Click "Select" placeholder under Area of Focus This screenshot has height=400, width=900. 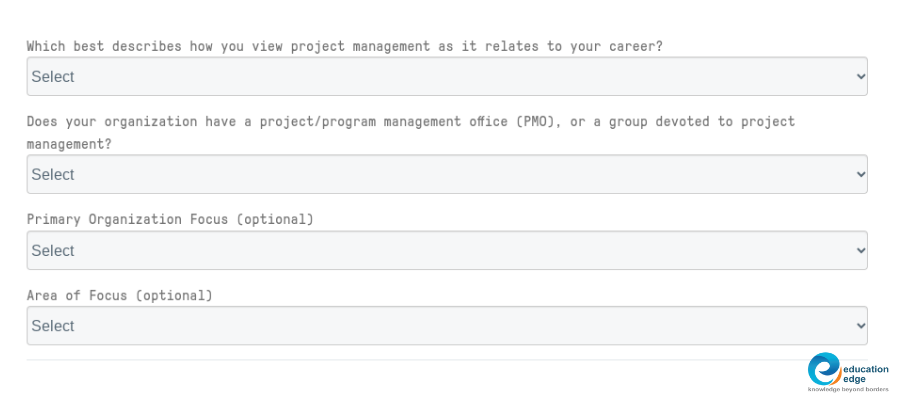(53, 327)
